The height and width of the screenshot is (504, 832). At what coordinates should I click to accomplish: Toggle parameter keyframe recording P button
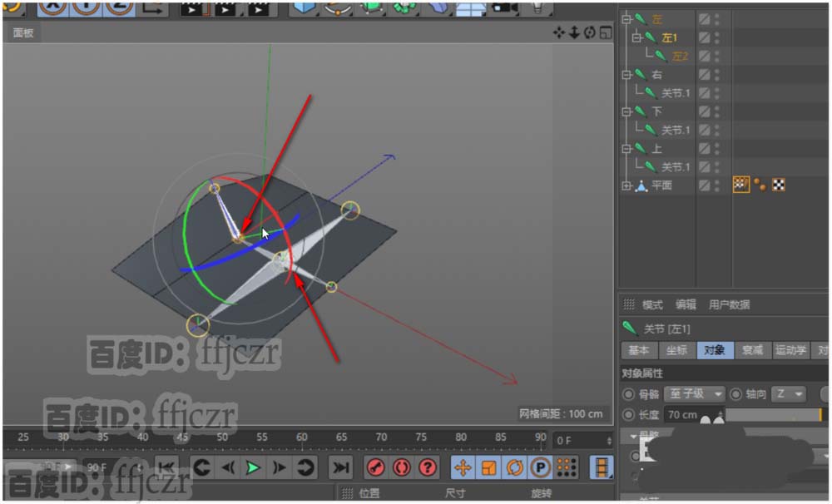(540, 468)
